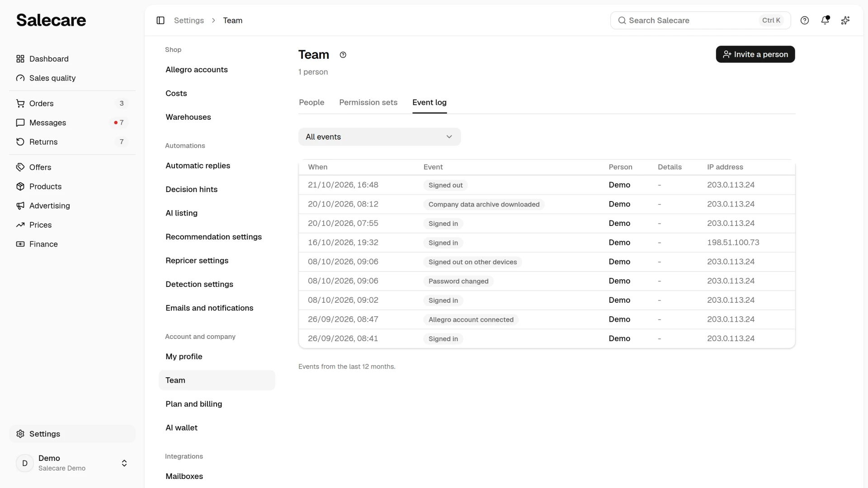The height and width of the screenshot is (488, 868).
Task: Open Mailboxes integration settings
Action: [x=217, y=476]
